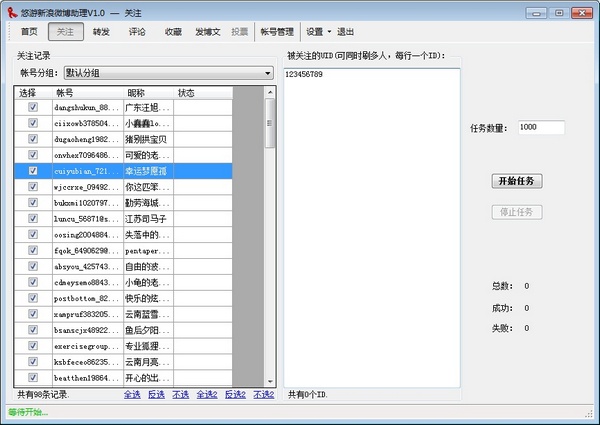Screen dimensions: 600x425
Task: Select nickname cell 云南月亮...
Action: 148,362
